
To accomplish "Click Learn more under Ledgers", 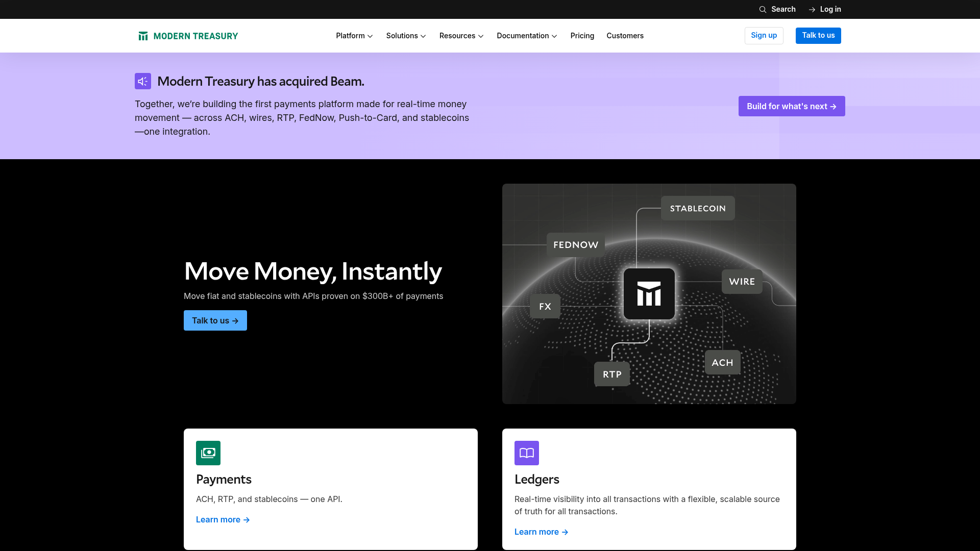I will (542, 532).
